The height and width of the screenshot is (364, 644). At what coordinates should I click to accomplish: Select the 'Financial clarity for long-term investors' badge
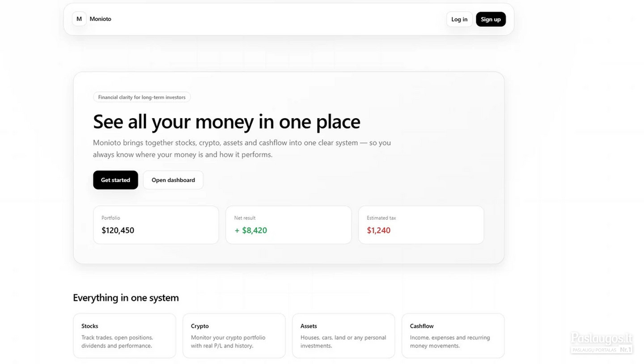coord(142,97)
